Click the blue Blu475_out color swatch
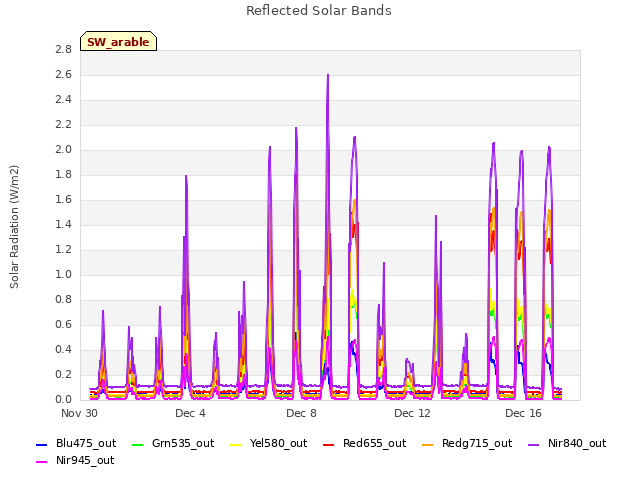The image size is (640, 480). 42,444
